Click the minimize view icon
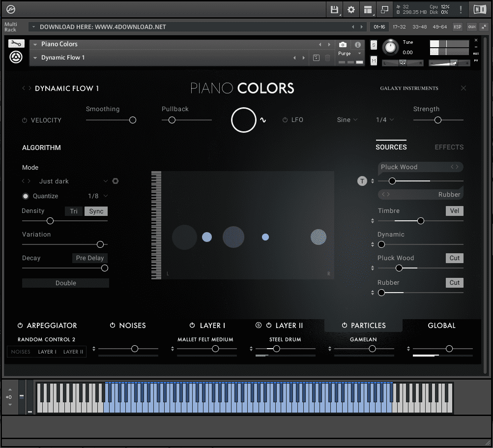The image size is (493, 448). click(x=384, y=10)
